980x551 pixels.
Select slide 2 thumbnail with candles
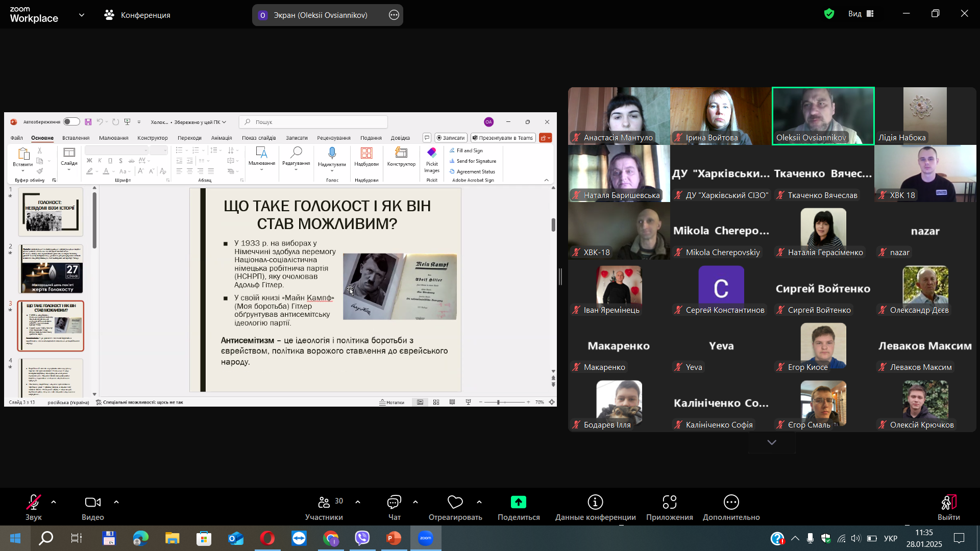pos(51,269)
